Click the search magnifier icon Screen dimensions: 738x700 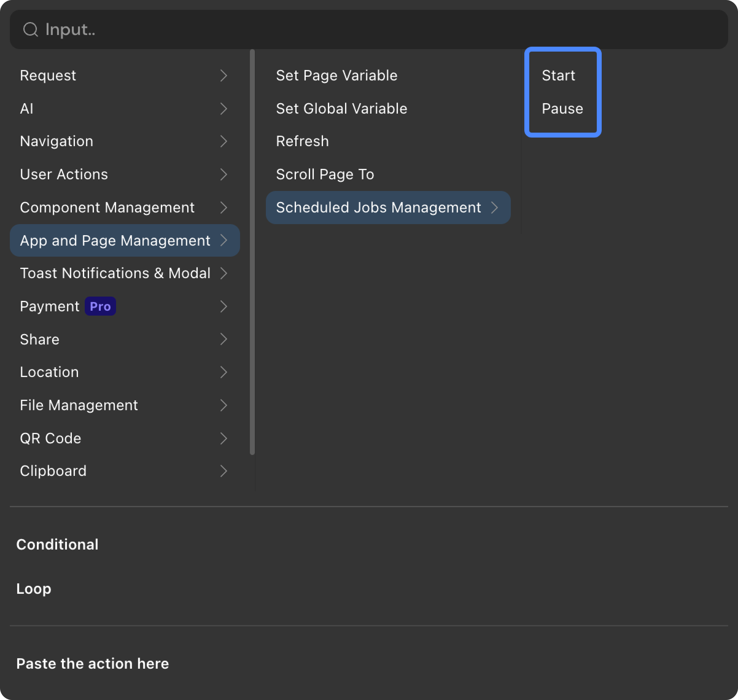coord(30,29)
